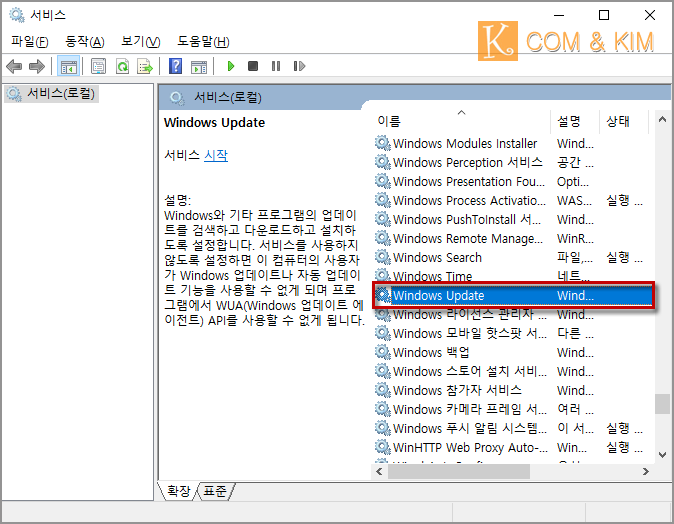Click gear icon beside Windows Search
674x524 pixels.
coord(382,257)
